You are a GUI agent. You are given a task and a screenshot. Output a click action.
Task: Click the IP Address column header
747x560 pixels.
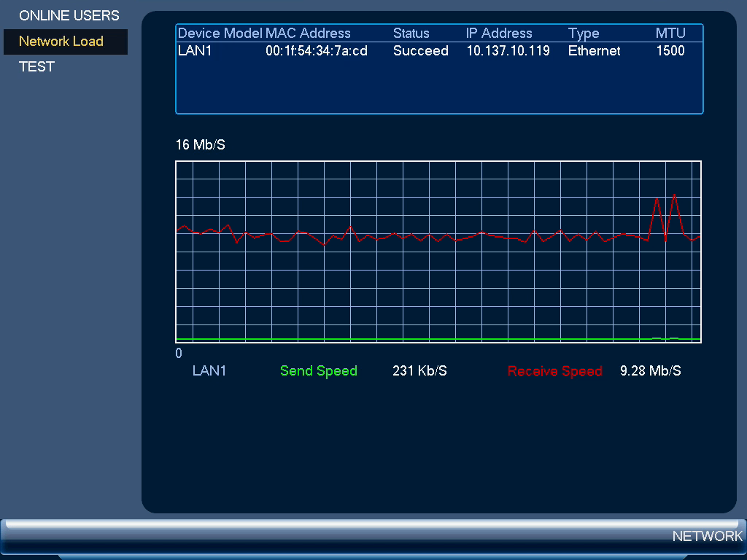(499, 34)
